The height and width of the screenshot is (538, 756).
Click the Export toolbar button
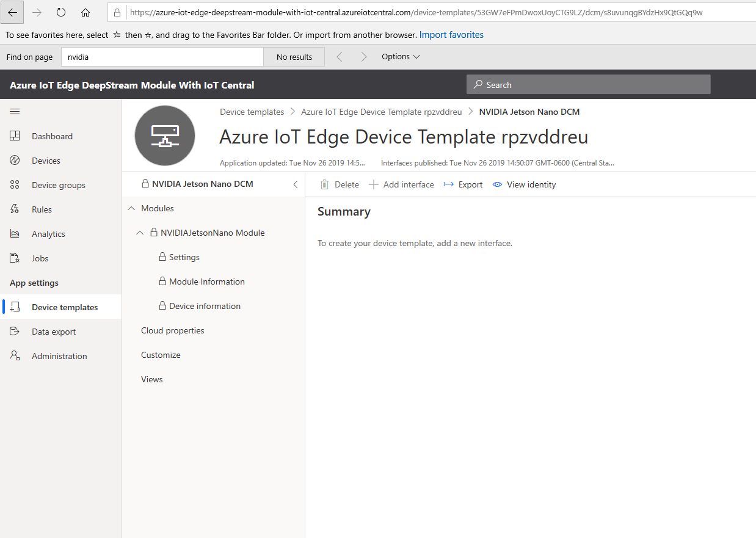463,184
